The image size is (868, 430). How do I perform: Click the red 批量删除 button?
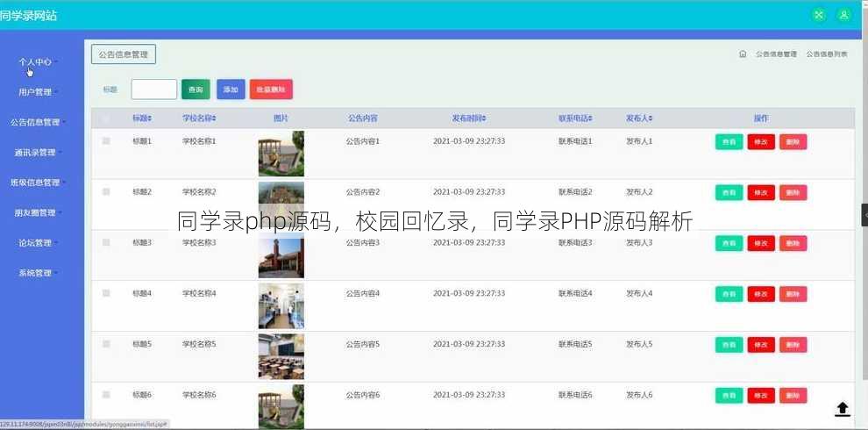pyautogui.click(x=271, y=90)
